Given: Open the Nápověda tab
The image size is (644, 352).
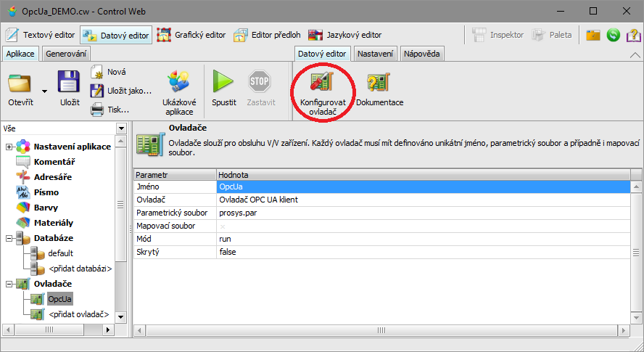Looking at the screenshot, I should click(x=422, y=54).
